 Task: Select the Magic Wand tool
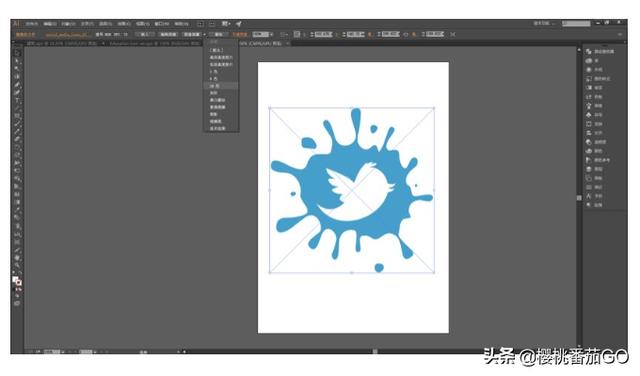coord(17,69)
